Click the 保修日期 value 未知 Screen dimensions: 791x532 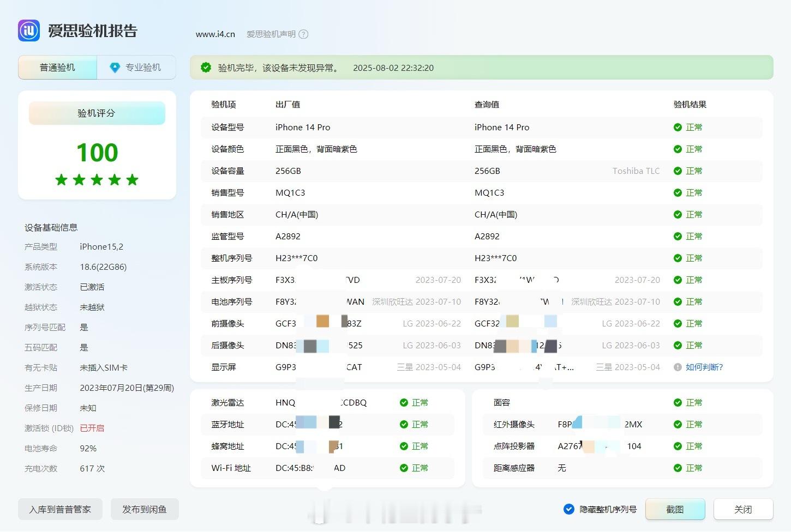tap(88, 408)
